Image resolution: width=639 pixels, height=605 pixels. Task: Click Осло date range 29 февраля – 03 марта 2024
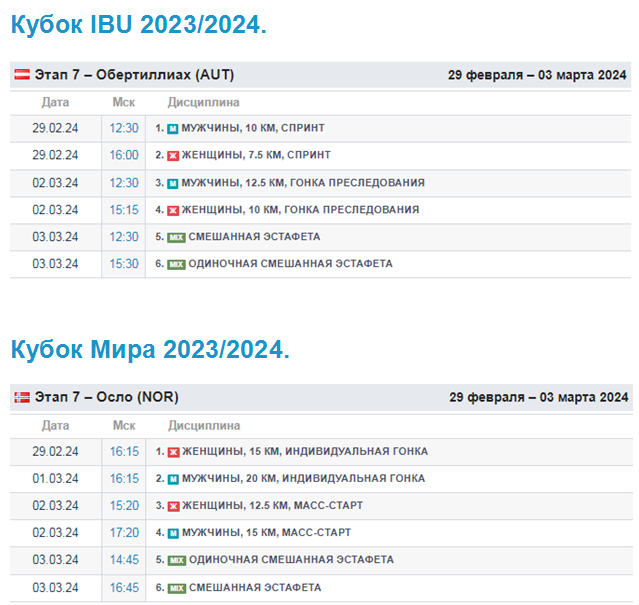coord(539,397)
